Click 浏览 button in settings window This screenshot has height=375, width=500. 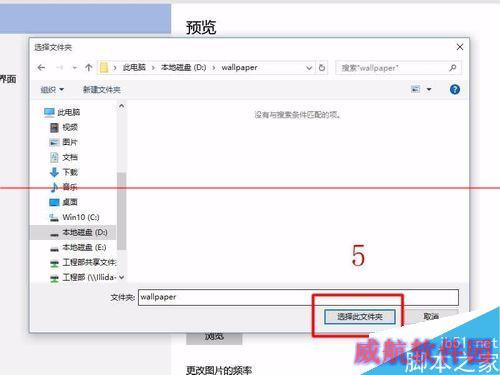[x=214, y=337]
